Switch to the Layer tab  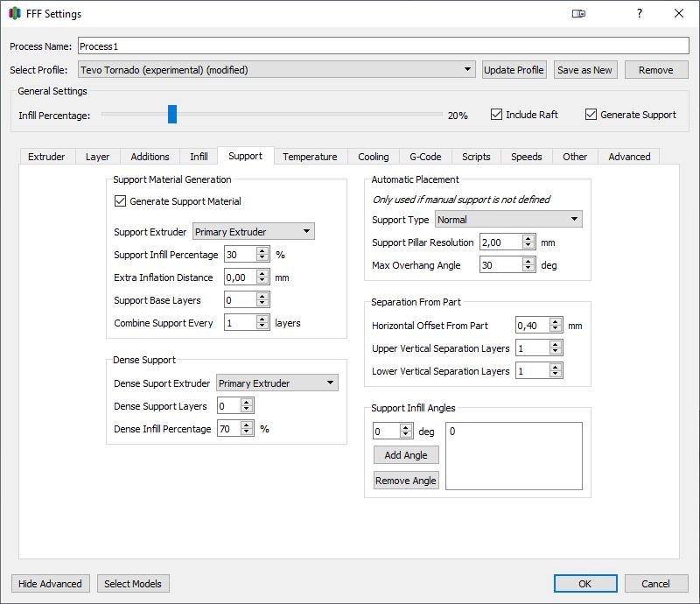point(97,157)
